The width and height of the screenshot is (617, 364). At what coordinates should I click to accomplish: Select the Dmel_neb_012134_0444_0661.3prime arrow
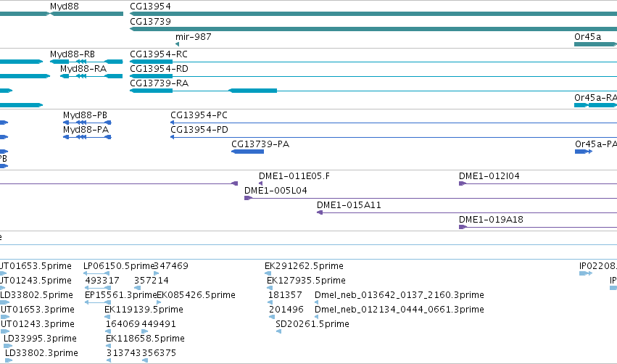316,317
